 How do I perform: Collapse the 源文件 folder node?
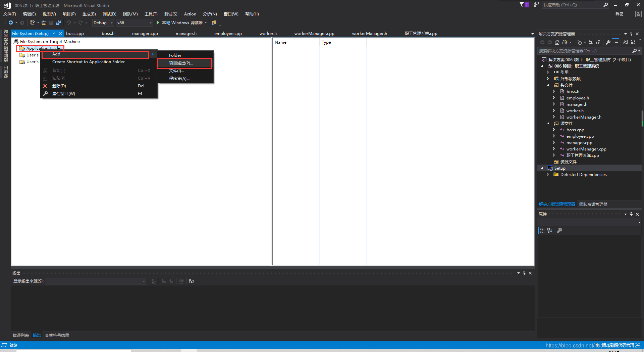coord(548,124)
